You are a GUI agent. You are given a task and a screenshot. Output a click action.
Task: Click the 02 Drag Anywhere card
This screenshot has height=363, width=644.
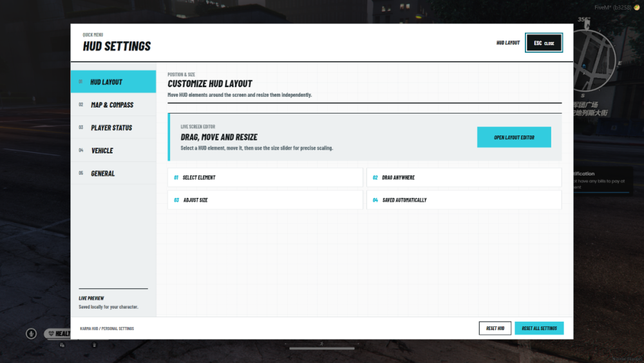464,177
